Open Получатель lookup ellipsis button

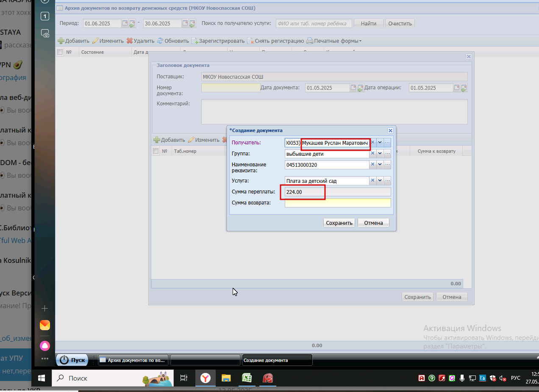click(x=387, y=143)
